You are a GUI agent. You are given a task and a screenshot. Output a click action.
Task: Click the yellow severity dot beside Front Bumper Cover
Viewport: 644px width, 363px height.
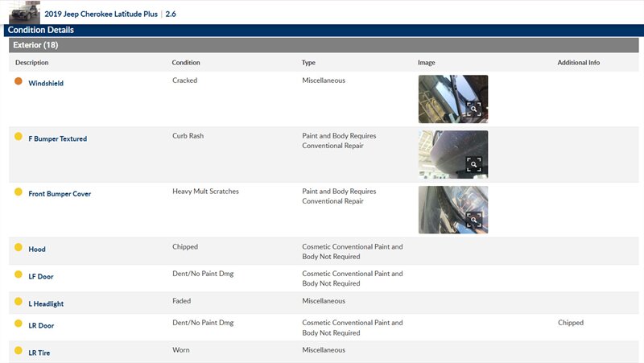point(18,192)
